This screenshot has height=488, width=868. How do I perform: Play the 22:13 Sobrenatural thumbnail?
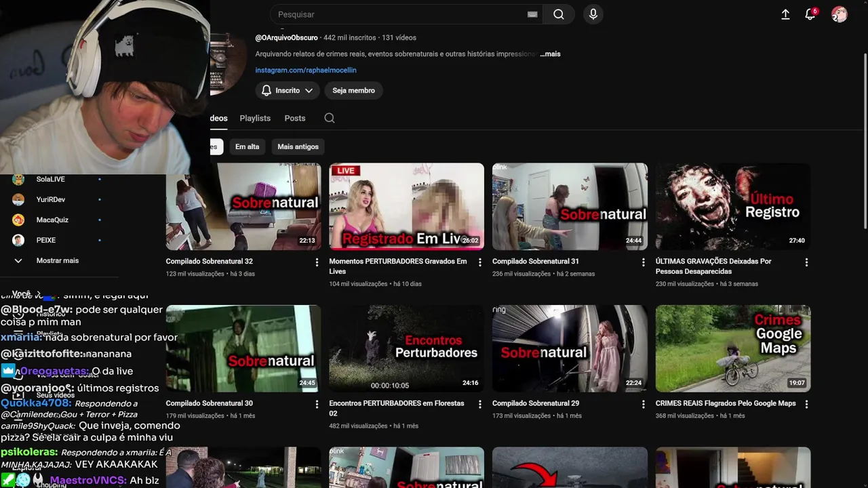tap(243, 207)
